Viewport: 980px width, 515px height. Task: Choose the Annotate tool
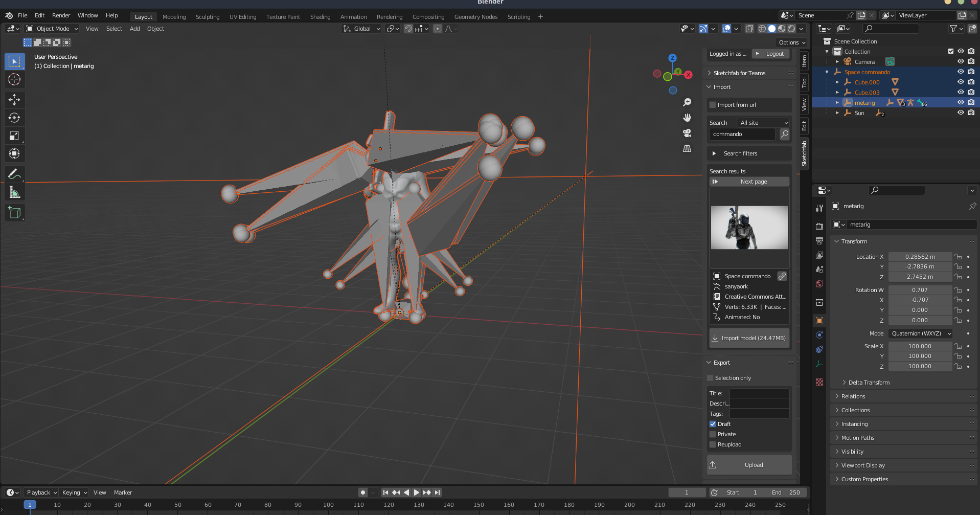(14, 174)
